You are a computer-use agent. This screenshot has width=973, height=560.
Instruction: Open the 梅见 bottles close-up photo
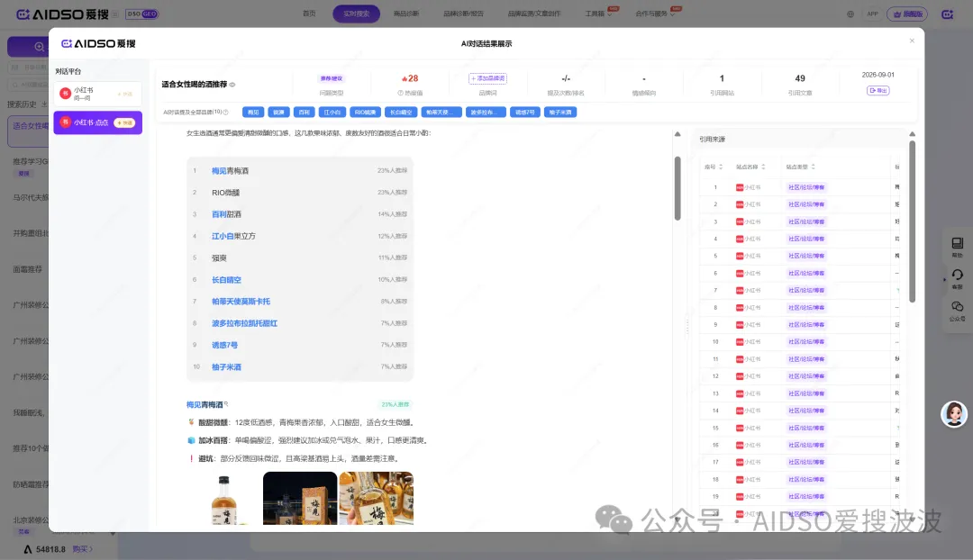[x=376, y=499]
